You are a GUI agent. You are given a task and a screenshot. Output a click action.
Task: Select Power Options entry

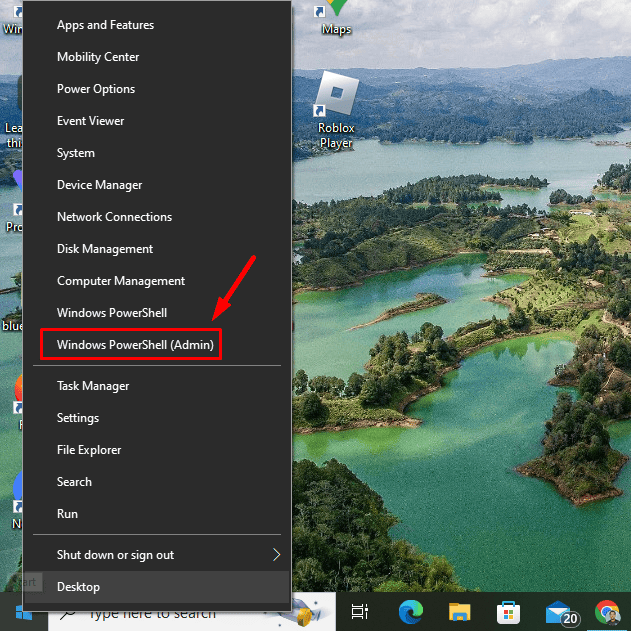coord(157,89)
